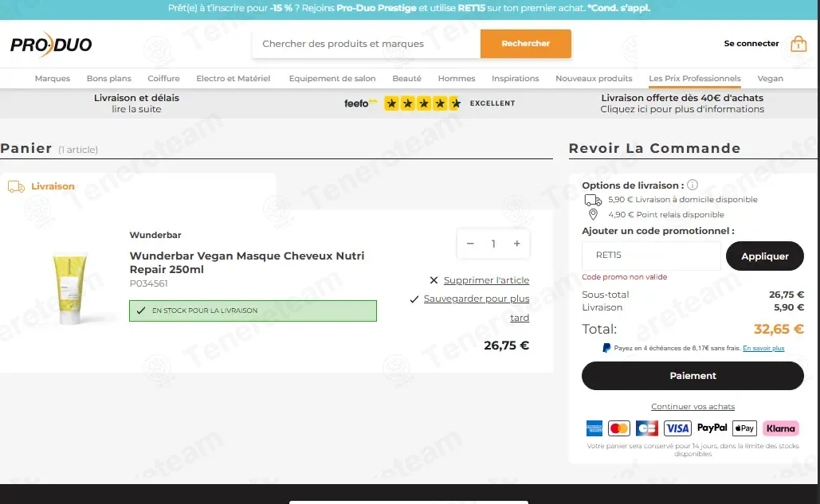Viewport: 820px width, 504px height.
Task: Open the Beauté menu
Action: [407, 78]
